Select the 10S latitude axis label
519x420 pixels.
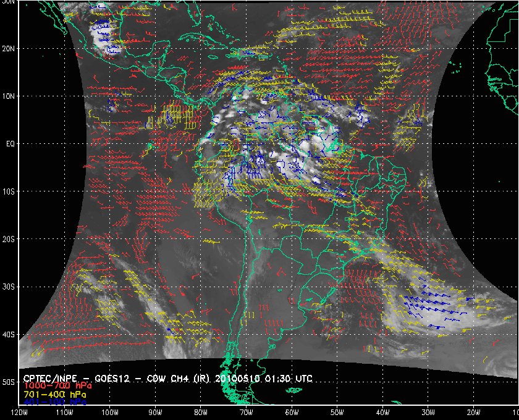(x=9, y=191)
